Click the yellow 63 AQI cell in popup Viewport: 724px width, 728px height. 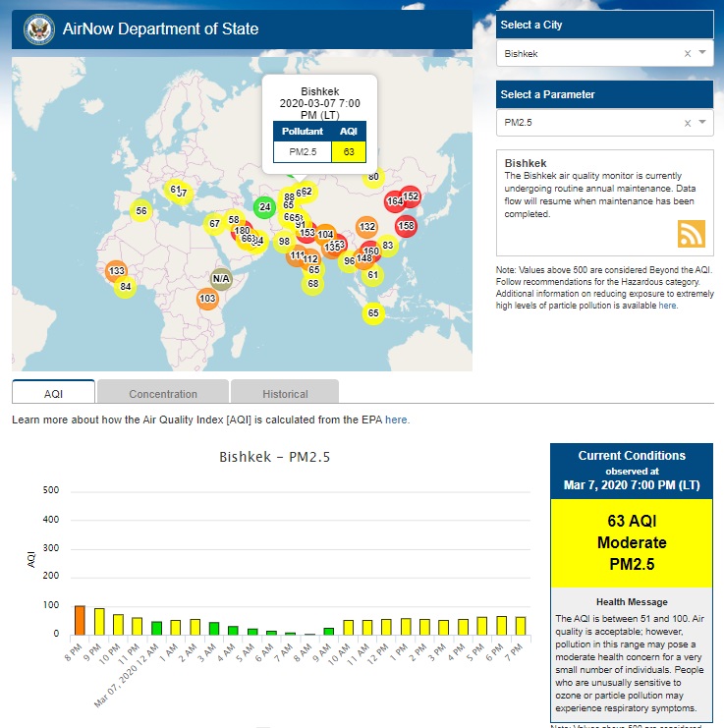tap(349, 151)
